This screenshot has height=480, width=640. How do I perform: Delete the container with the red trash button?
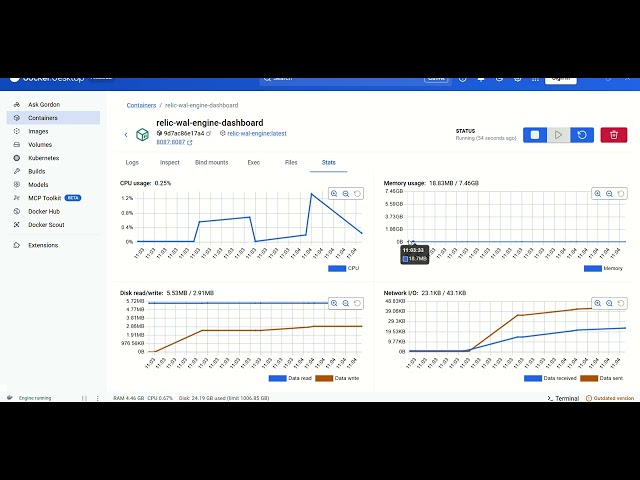pos(614,135)
